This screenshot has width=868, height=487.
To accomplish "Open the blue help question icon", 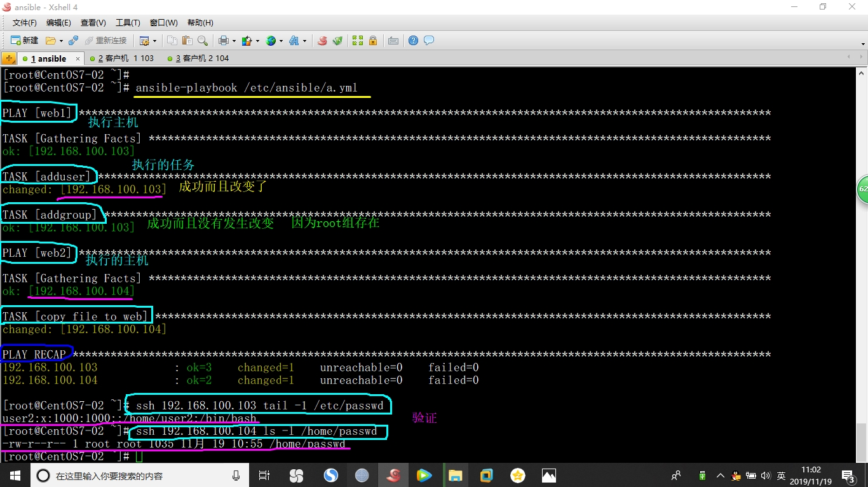I will [x=414, y=41].
